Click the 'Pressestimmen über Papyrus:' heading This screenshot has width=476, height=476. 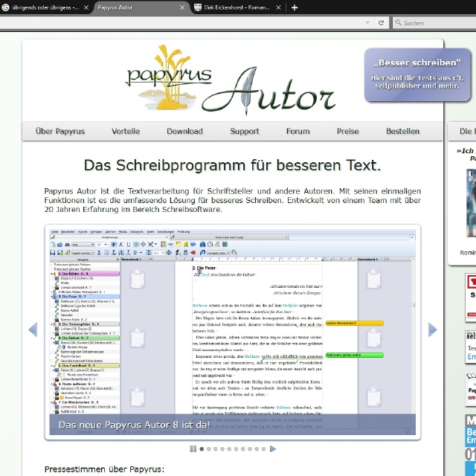click(x=104, y=469)
